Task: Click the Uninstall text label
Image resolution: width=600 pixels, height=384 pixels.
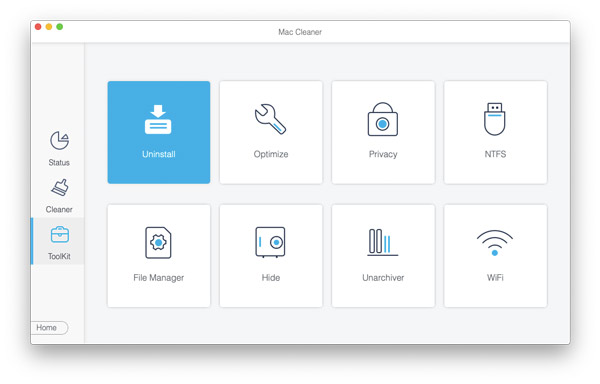Action: (159, 154)
